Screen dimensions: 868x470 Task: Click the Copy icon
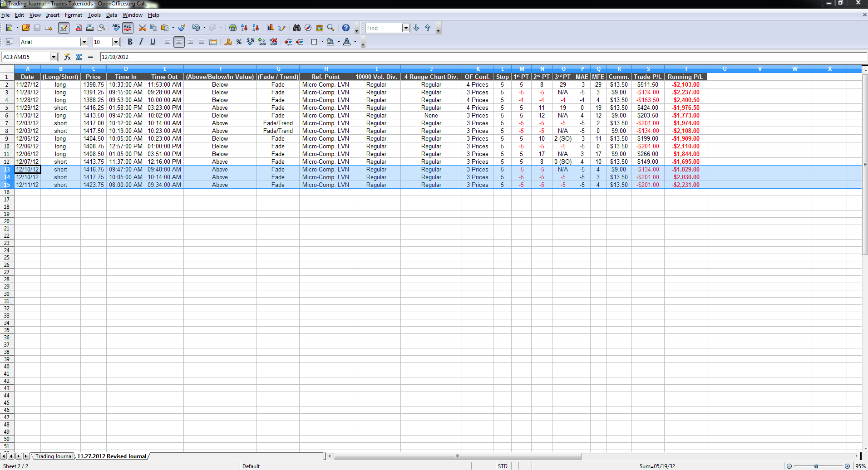click(153, 28)
